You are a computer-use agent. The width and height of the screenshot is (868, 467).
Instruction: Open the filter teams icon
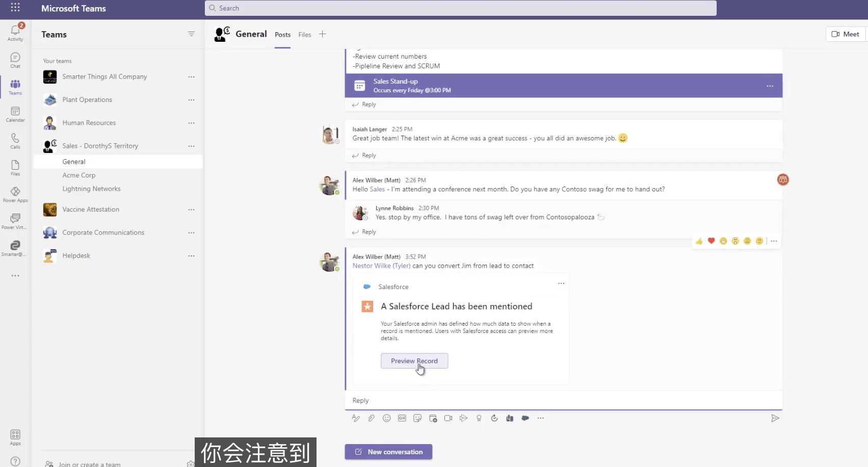pyautogui.click(x=191, y=34)
